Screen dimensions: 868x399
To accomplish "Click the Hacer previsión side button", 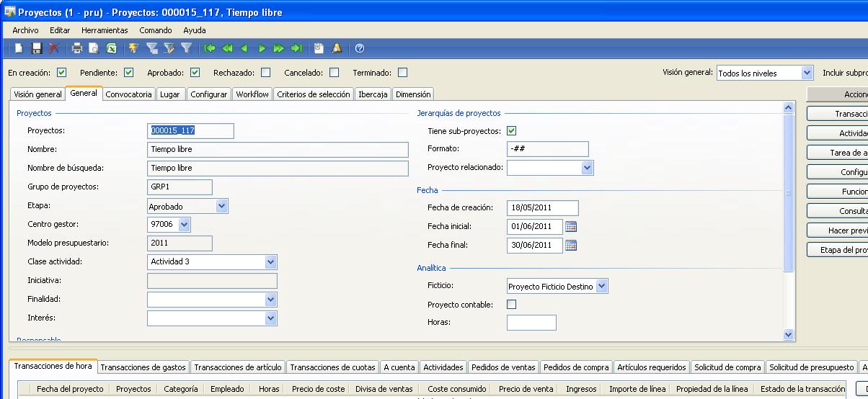I will pos(838,230).
